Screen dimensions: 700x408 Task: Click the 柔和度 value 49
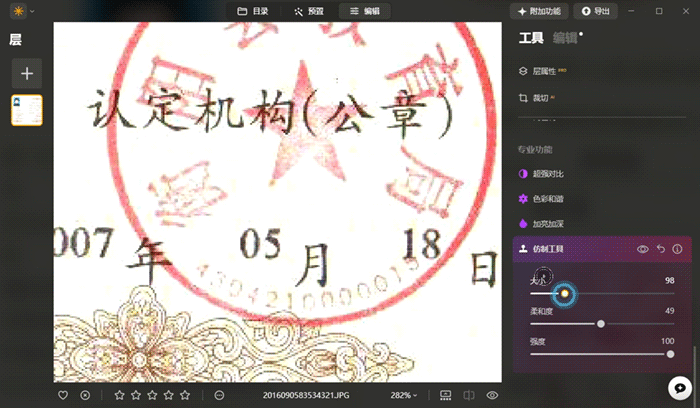click(x=669, y=311)
